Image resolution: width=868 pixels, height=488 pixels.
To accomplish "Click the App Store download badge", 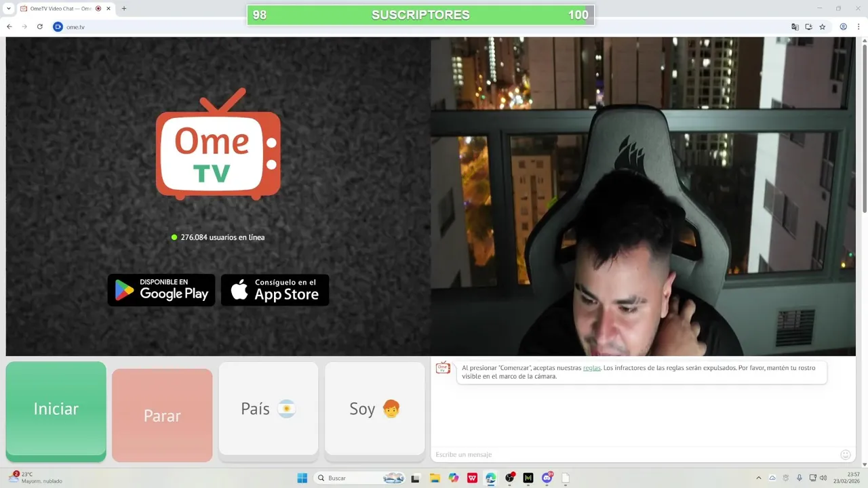I will point(275,290).
